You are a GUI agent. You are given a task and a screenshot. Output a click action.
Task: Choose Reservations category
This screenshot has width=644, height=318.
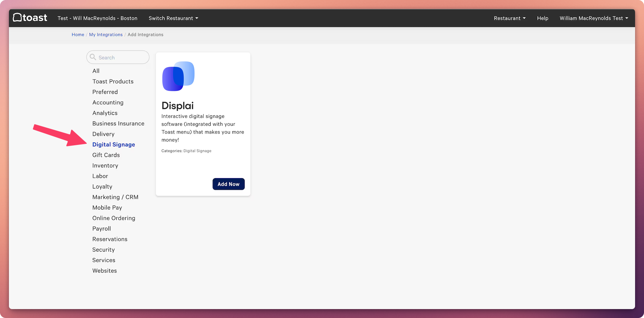tap(110, 239)
